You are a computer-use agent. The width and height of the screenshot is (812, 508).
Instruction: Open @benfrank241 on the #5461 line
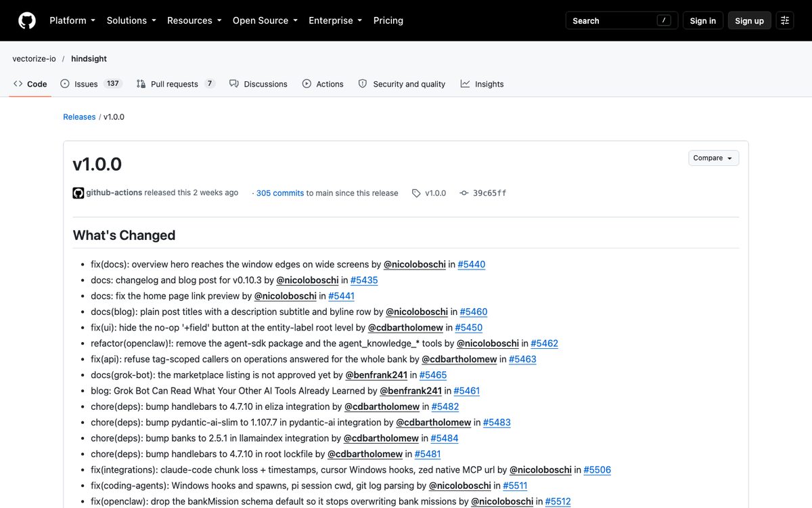point(411,391)
